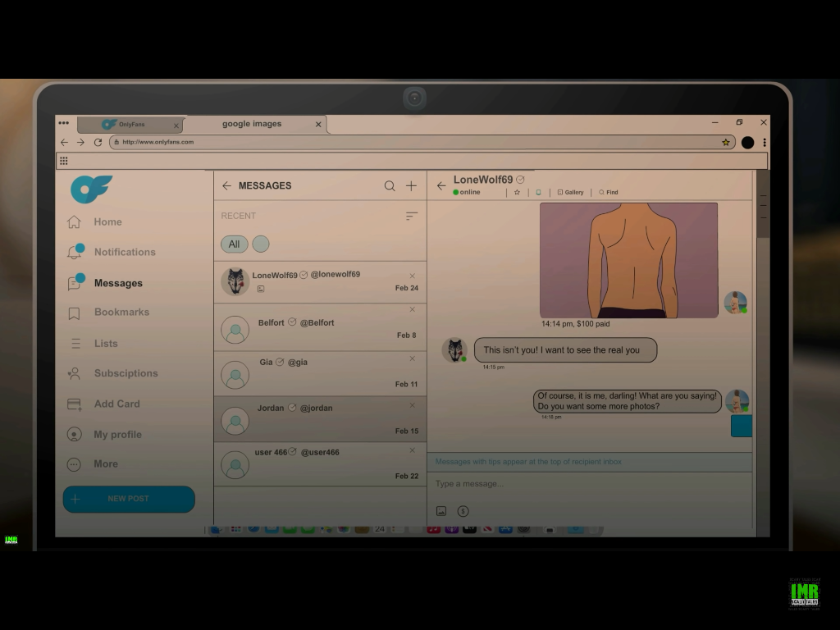This screenshot has height=630, width=840.
Task: Open the RECENT sort options icon
Action: (x=412, y=216)
